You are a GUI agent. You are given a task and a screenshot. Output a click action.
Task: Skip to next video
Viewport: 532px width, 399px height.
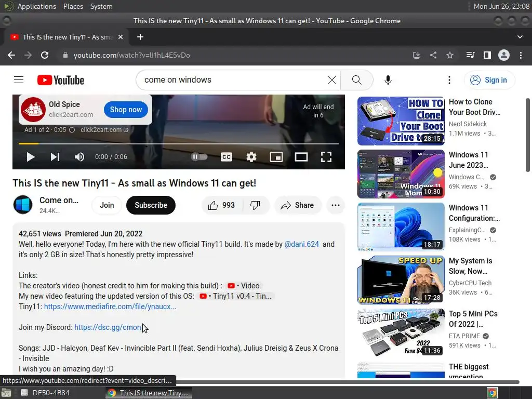click(x=55, y=157)
